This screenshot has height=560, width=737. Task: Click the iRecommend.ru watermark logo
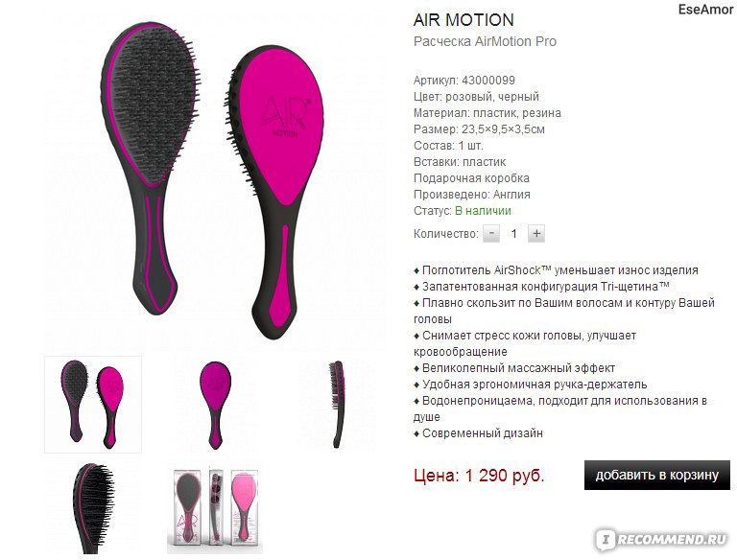pyautogui.click(x=662, y=539)
